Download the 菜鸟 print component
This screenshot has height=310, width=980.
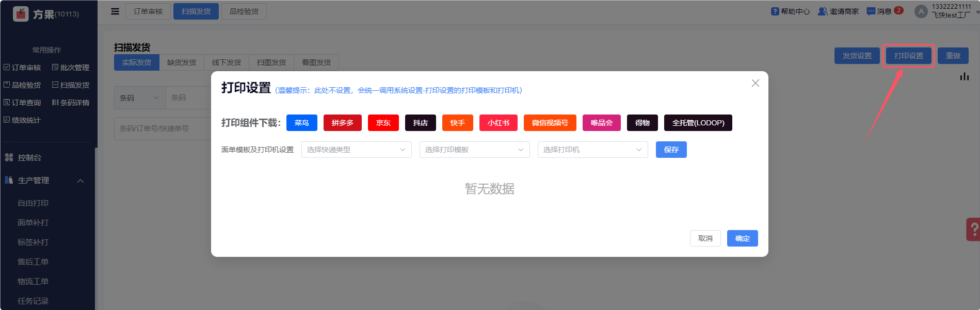pos(302,123)
